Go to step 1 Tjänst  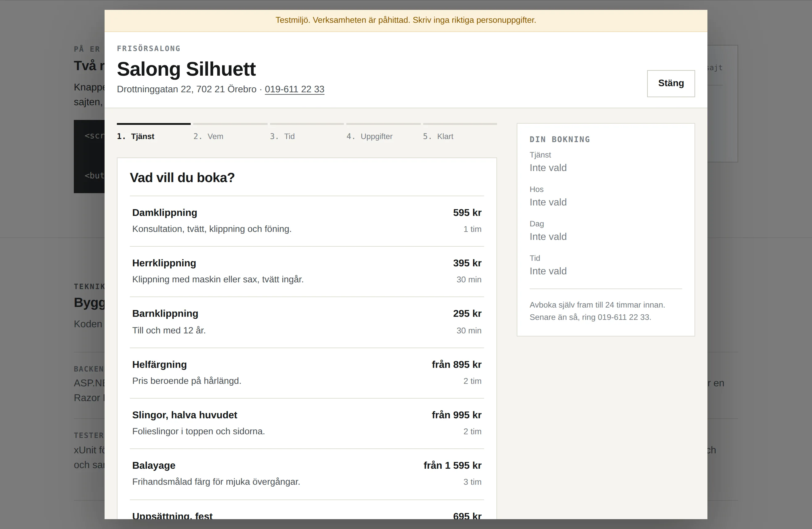coord(153,132)
